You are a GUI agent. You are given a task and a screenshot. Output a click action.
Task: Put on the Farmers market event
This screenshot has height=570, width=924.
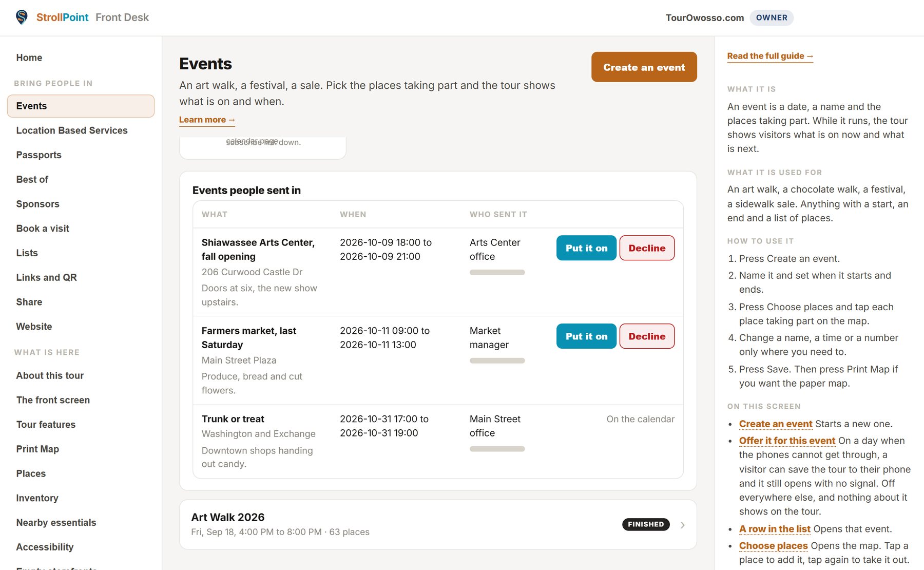(x=586, y=336)
